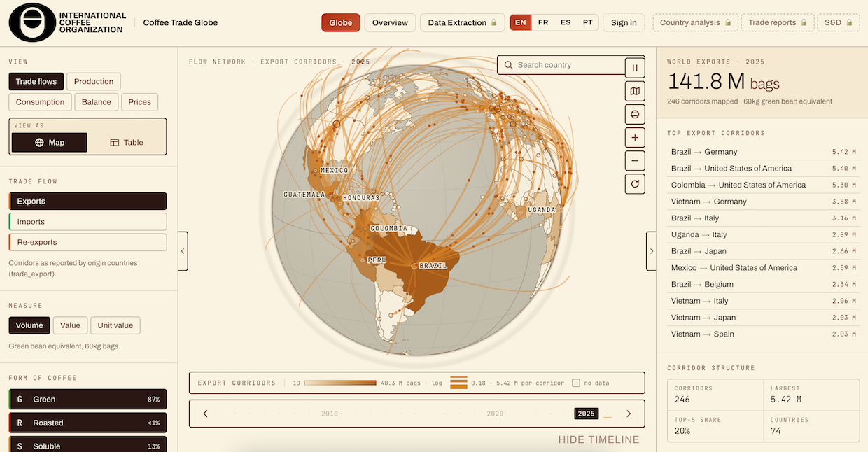Select Brazil → Germany corridor
The height and width of the screenshot is (452, 868).
764,152
